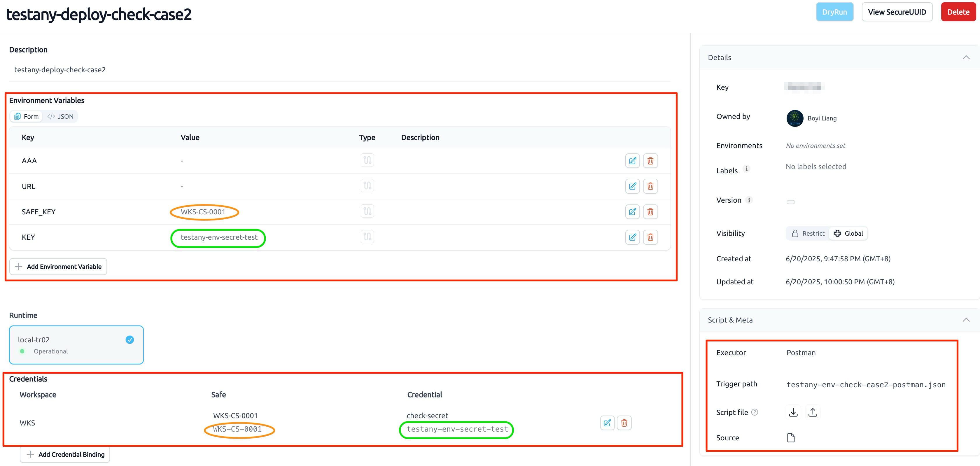Select the local-tr02 runtime card
Screen dimensions: 980x466
(76, 345)
